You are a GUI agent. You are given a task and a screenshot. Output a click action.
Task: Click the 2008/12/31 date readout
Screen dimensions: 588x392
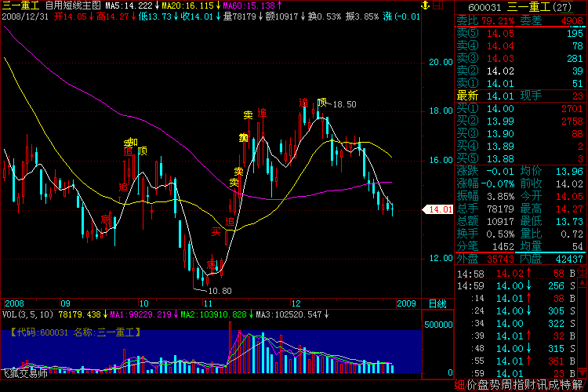pyautogui.click(x=25, y=17)
